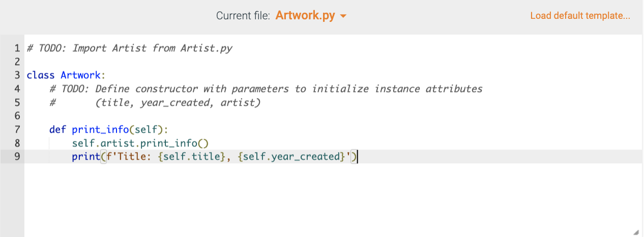Click line number 7 in the gutter

coord(17,130)
